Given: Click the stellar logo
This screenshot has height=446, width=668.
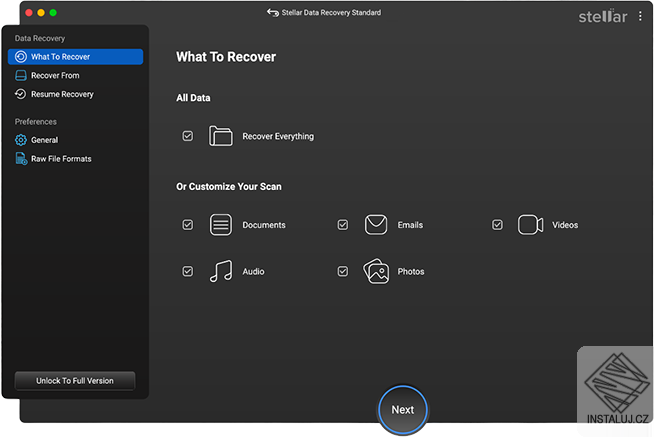Looking at the screenshot, I should (x=602, y=16).
